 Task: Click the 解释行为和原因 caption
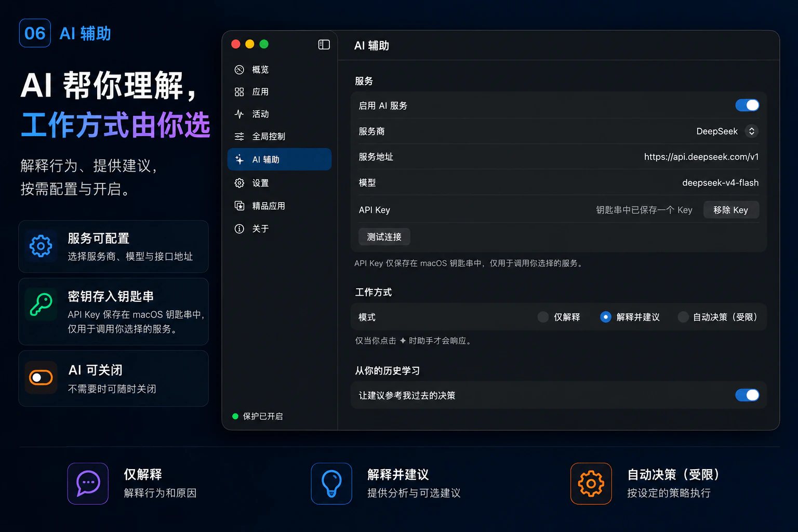pos(160,493)
